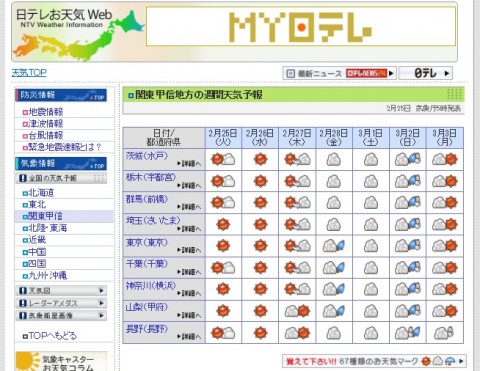Click 茨城 Feb 25 sunny-cloudy icon
Screen dimensions: 480x371
[223, 159]
